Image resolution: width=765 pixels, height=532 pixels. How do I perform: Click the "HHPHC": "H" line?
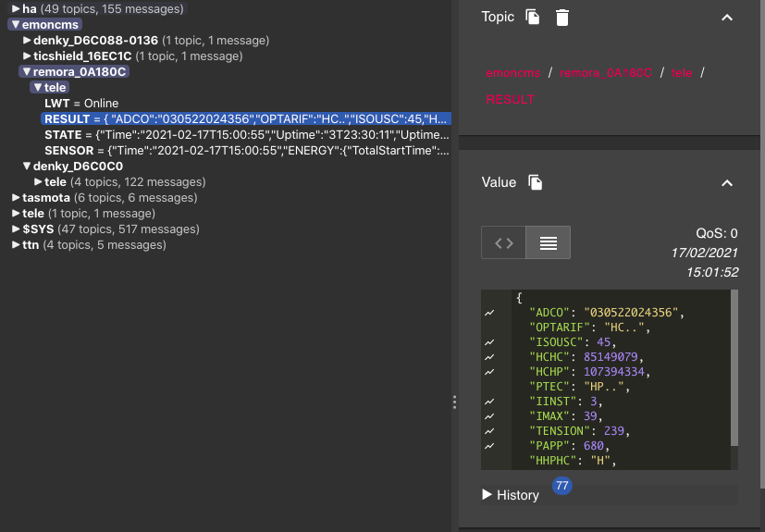(573, 461)
